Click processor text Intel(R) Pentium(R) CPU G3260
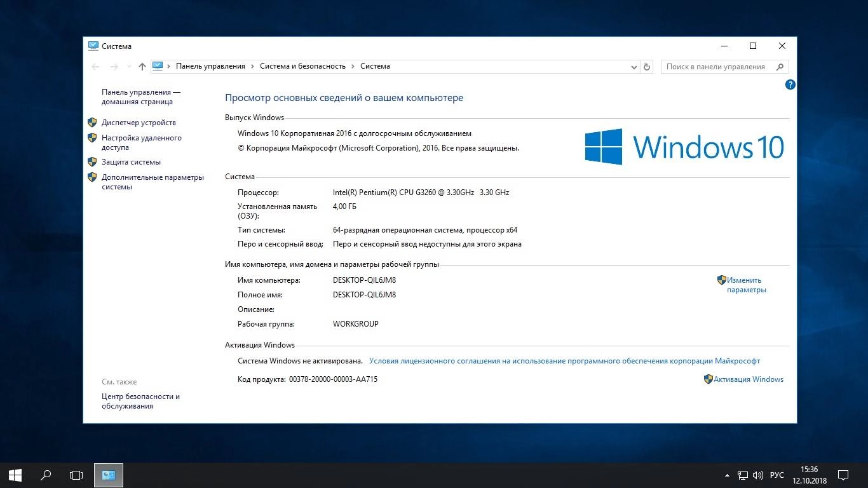This screenshot has width=868, height=488. tap(384, 193)
